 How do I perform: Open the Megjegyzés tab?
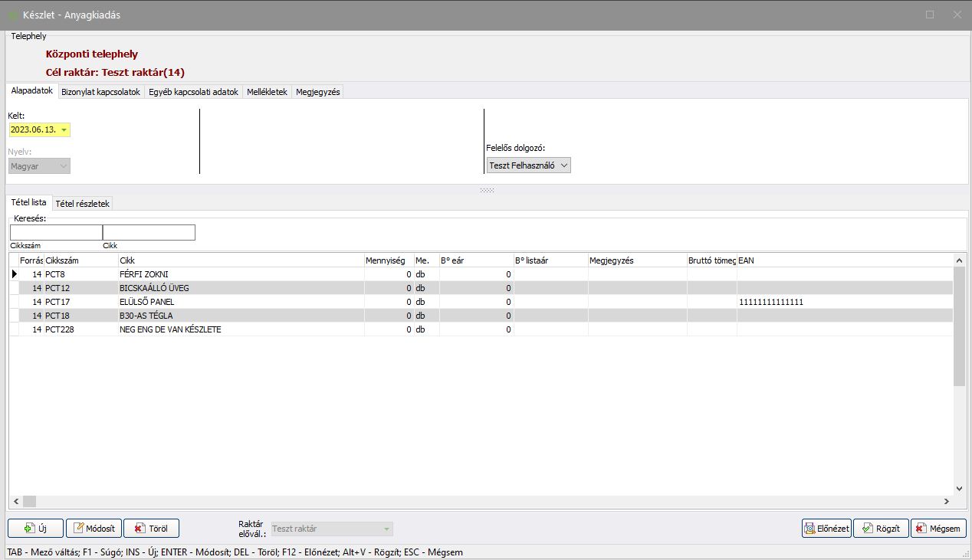click(317, 92)
